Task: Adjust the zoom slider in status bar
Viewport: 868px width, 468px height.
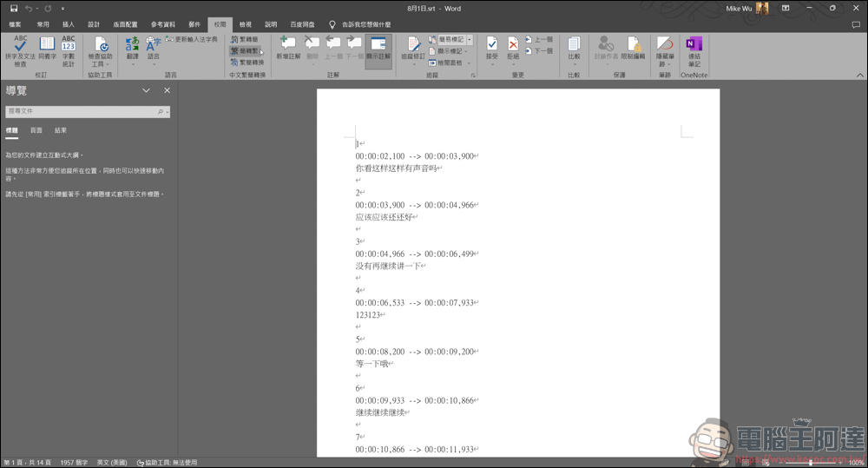Action: tap(811, 463)
